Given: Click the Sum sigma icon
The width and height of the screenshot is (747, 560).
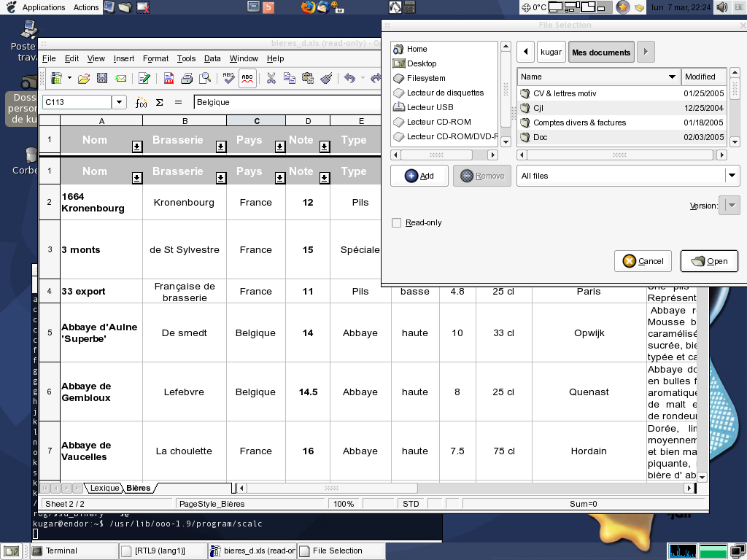Looking at the screenshot, I should (160, 103).
